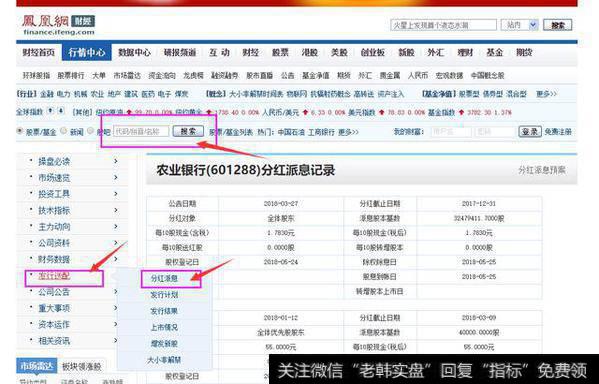Screen dimensions: 599x384
Task: Click the 登录 button
Action: tap(530, 132)
